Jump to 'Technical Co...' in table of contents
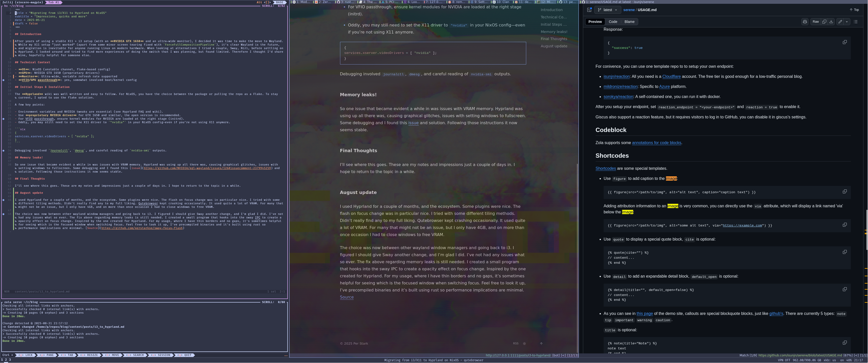 pos(554,17)
